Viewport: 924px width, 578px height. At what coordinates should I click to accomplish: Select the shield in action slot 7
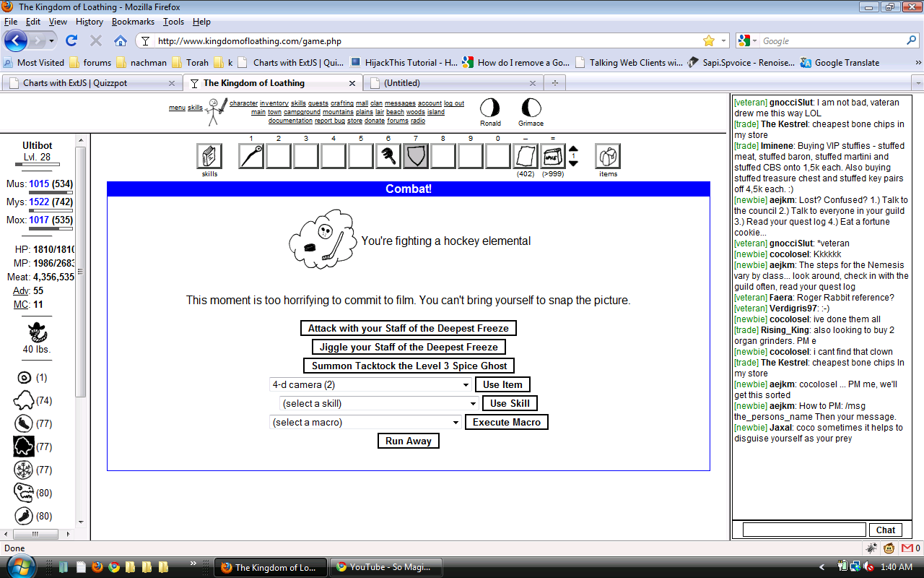coord(416,156)
